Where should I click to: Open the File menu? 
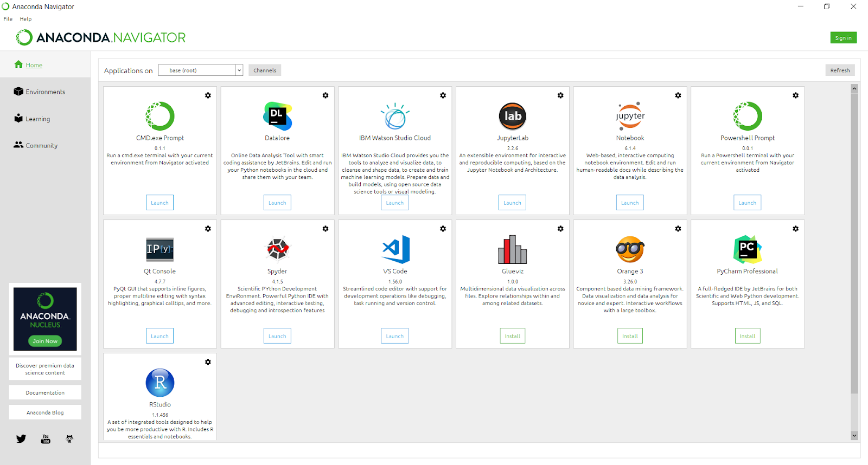click(x=8, y=19)
